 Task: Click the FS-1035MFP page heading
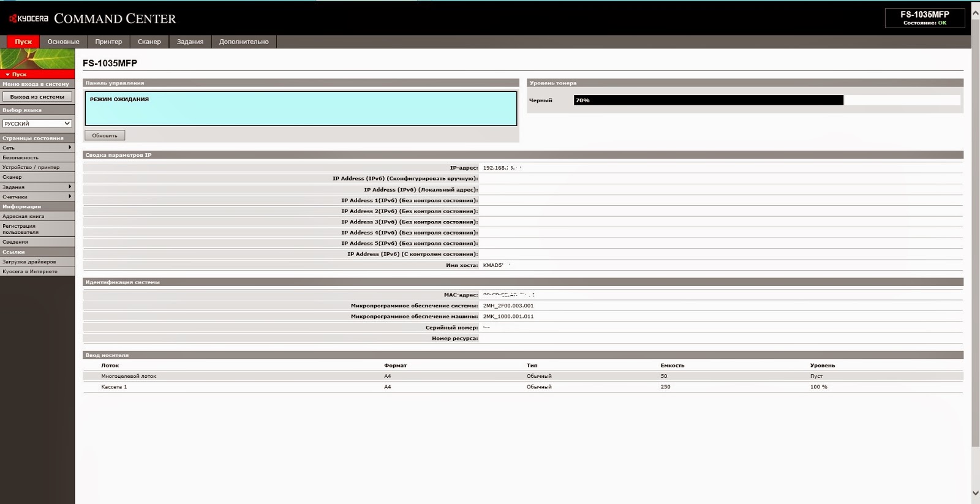110,63
